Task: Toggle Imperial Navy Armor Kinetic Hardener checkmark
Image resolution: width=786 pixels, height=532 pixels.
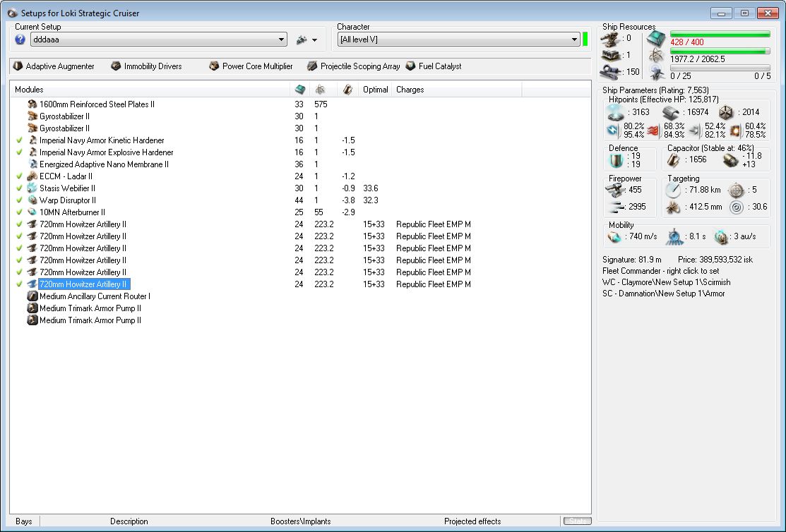Action: click(x=20, y=140)
